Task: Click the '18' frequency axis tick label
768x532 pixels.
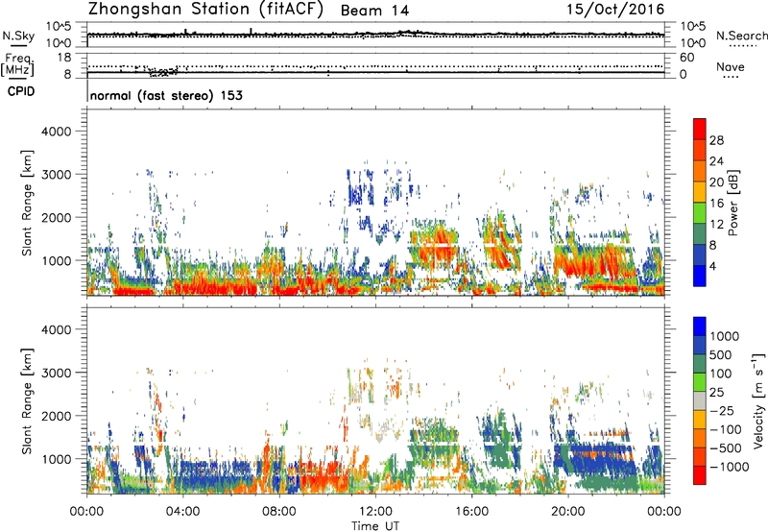Action: (x=63, y=58)
